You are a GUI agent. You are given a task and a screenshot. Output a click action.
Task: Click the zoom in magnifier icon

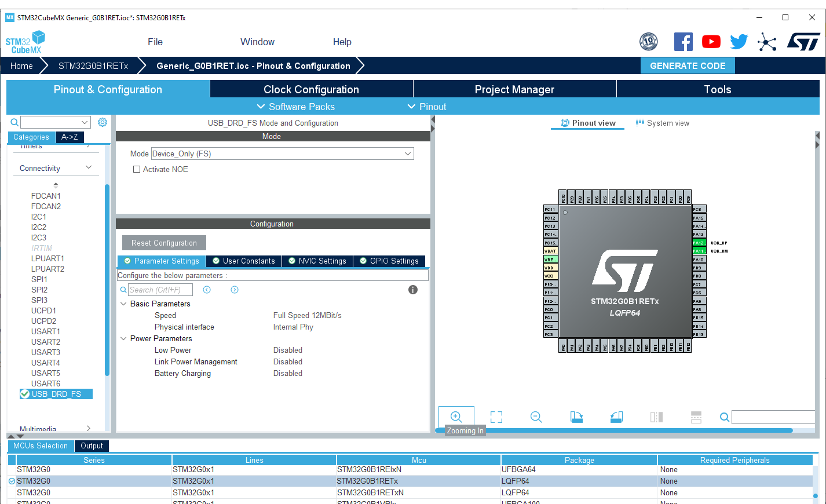[456, 417]
